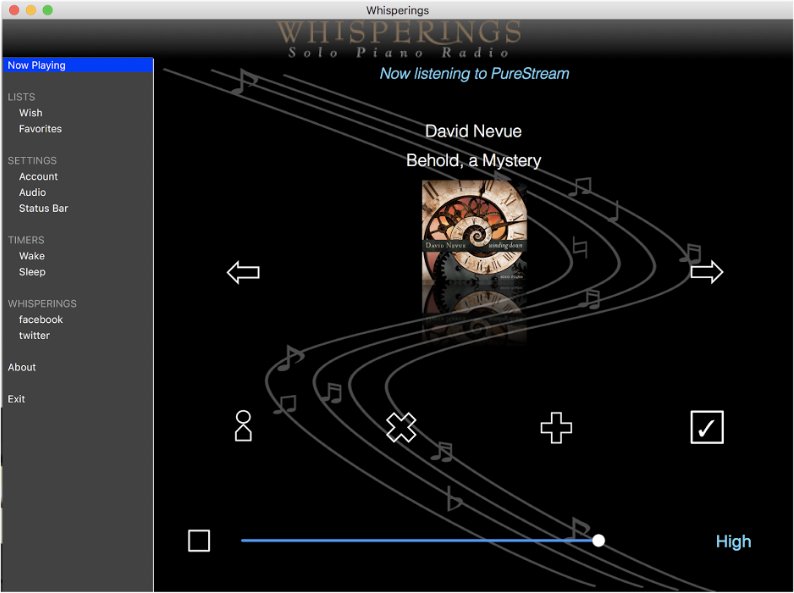The image size is (794, 593).
Task: Open the facebook link
Action: (x=41, y=320)
